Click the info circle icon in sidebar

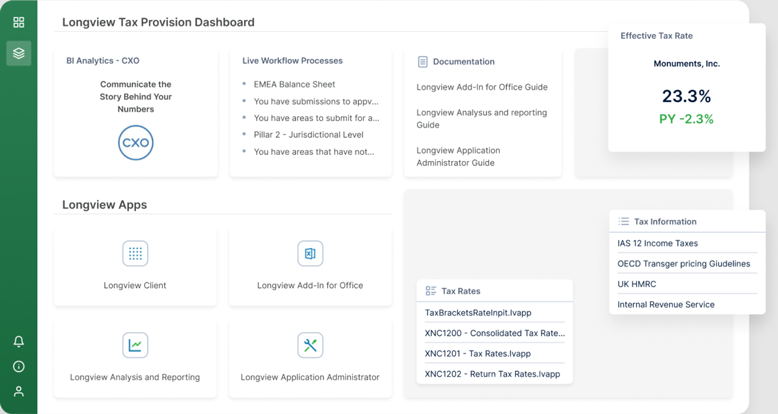[x=18, y=367]
